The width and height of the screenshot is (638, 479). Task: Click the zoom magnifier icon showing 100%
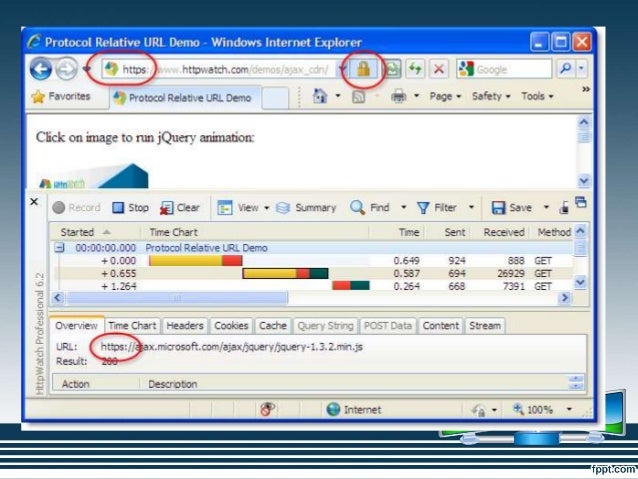518,409
